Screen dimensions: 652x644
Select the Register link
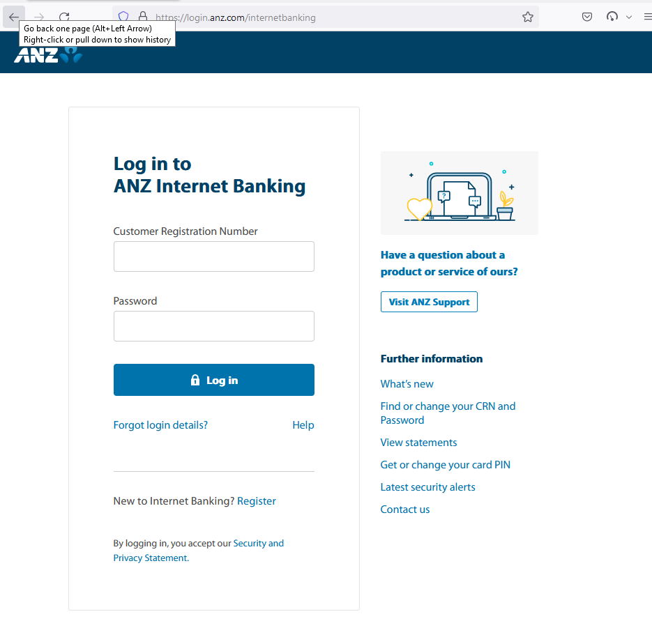point(257,500)
